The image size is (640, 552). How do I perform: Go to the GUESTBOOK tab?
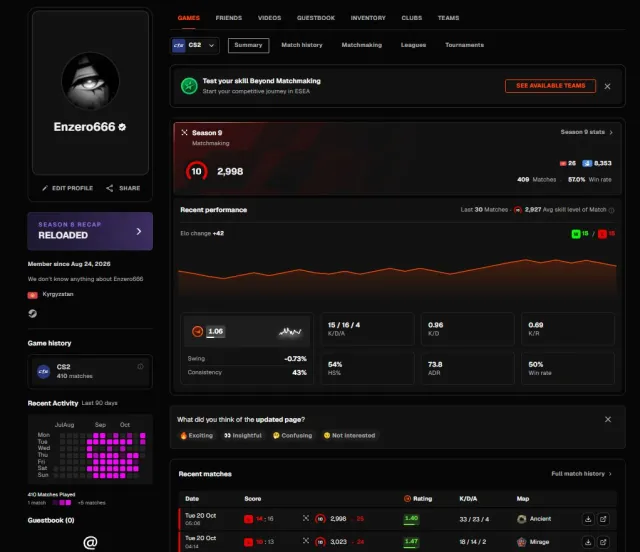tap(316, 18)
